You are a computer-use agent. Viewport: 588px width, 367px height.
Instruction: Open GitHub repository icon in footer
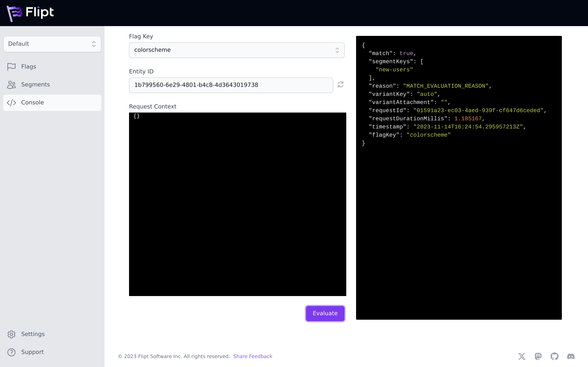(554, 356)
